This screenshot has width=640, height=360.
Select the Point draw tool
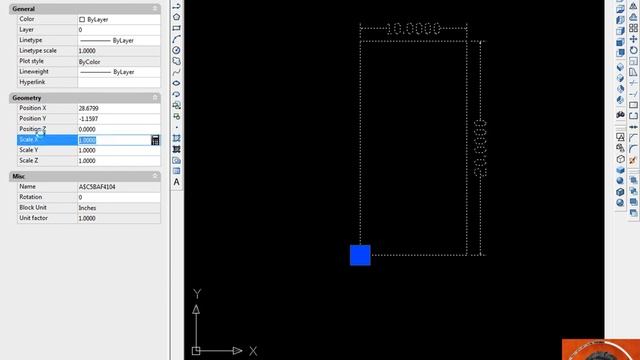click(176, 127)
